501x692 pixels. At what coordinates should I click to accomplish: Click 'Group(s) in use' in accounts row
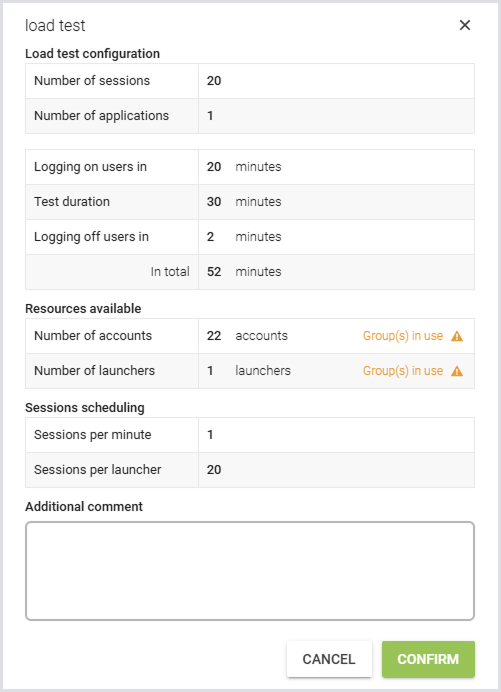coord(403,336)
